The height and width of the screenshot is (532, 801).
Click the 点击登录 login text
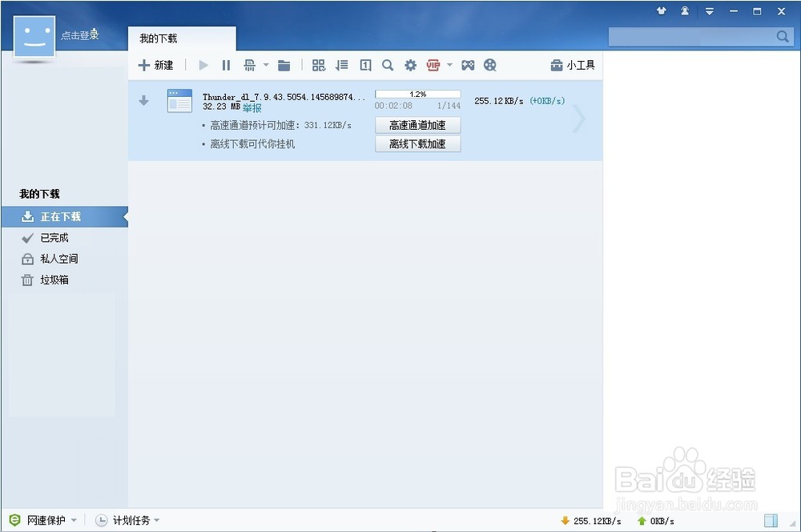[79, 35]
